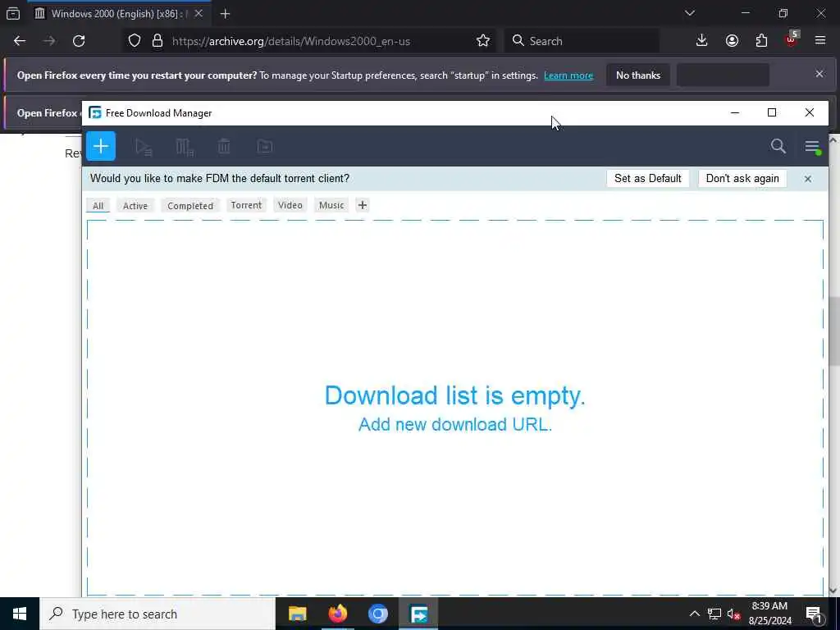This screenshot has height=630, width=840.
Task: Select the Completed filter tab
Action: 190,206
